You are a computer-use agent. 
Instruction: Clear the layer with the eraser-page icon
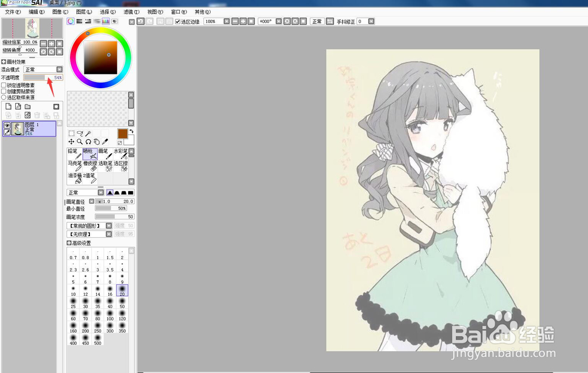28,115
